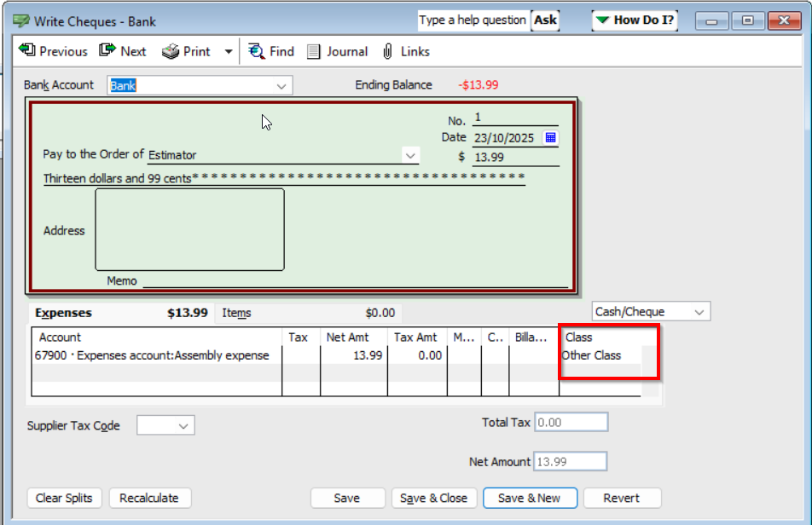The width and height of the screenshot is (812, 525).
Task: Click the Find magnifier icon
Action: tap(257, 51)
